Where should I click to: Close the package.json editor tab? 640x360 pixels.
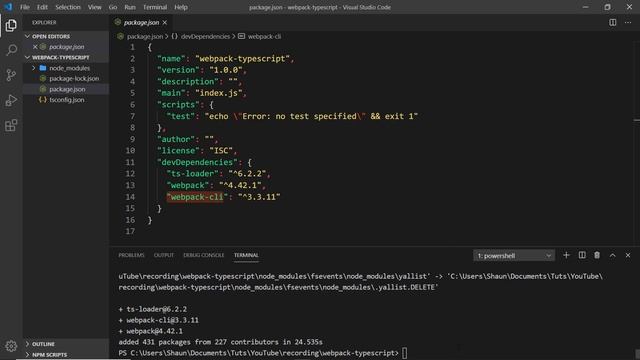(x=164, y=22)
